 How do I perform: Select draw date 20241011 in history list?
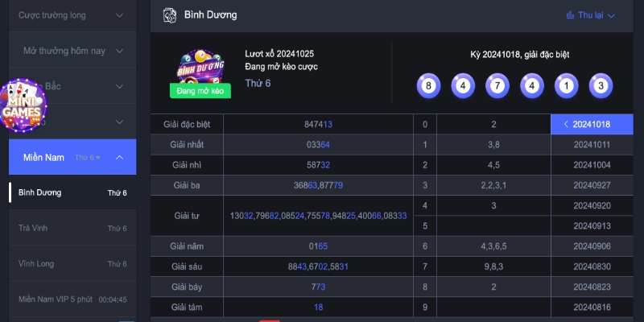(x=592, y=144)
